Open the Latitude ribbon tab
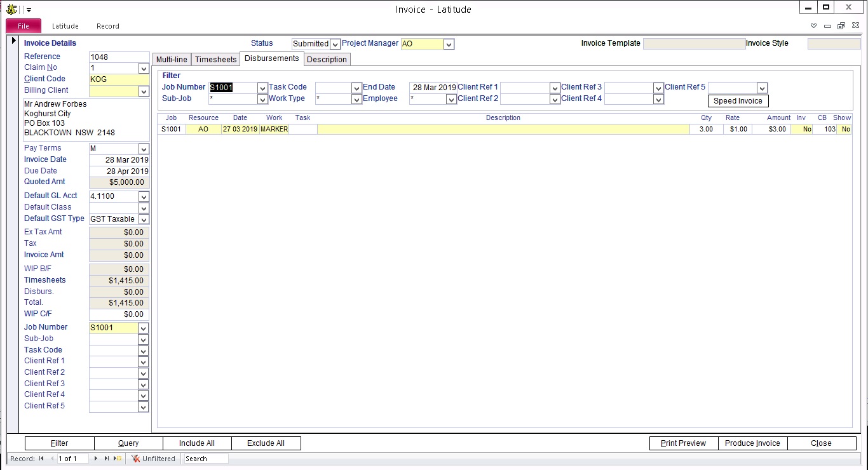Screen dimensions: 868x470 [65, 26]
